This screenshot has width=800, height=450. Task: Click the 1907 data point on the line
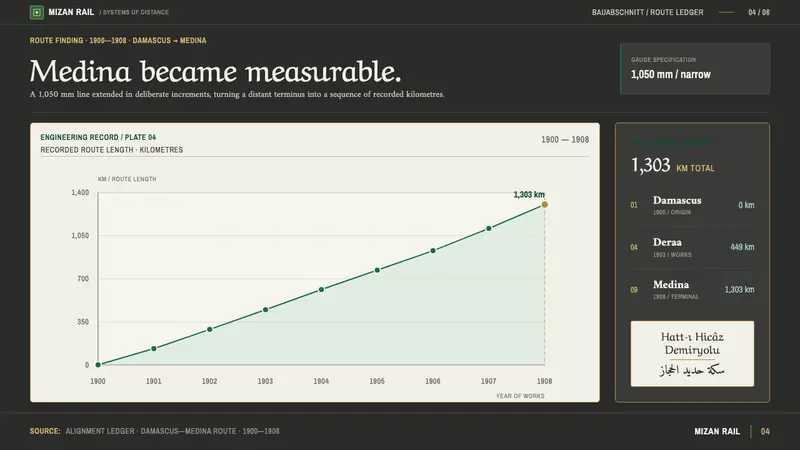coord(489,229)
